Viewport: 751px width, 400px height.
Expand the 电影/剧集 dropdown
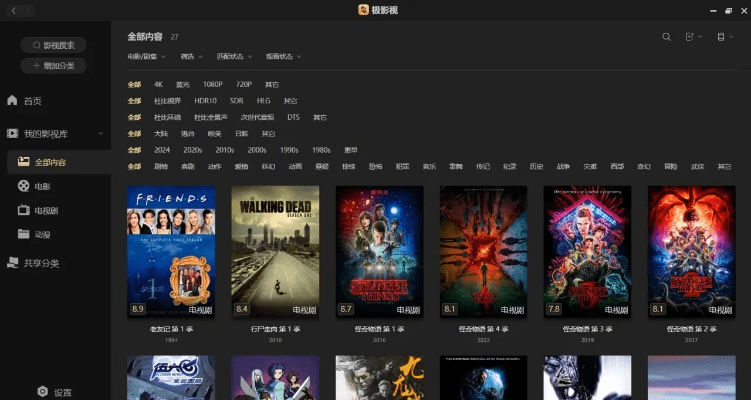(146, 57)
